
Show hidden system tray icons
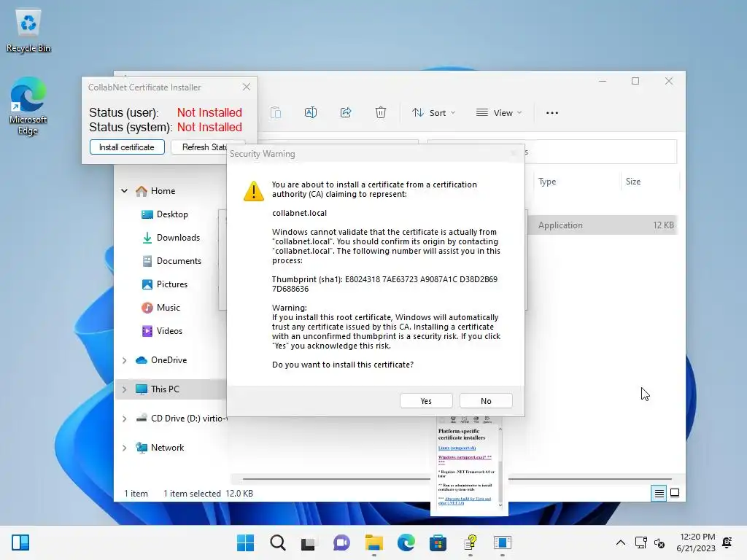click(x=621, y=542)
